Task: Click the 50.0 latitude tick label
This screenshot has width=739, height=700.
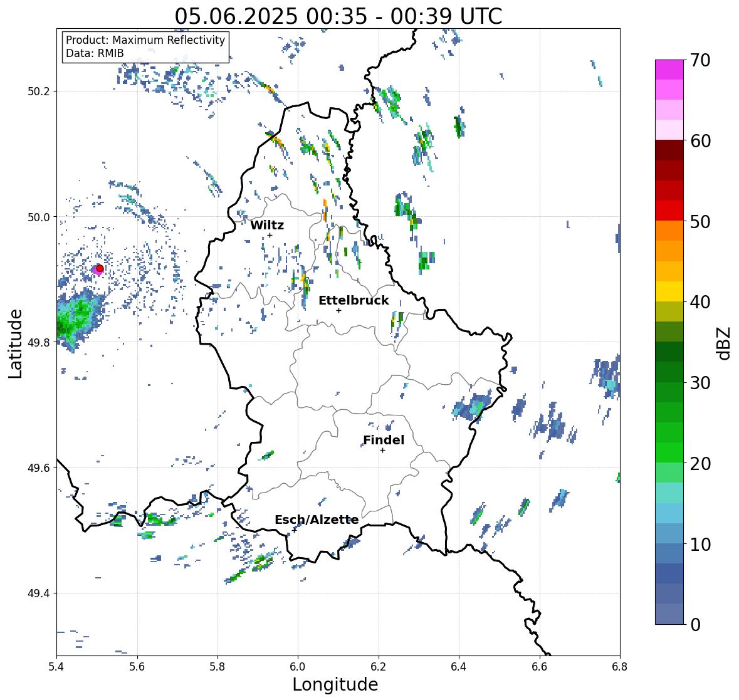Action: pos(39,217)
